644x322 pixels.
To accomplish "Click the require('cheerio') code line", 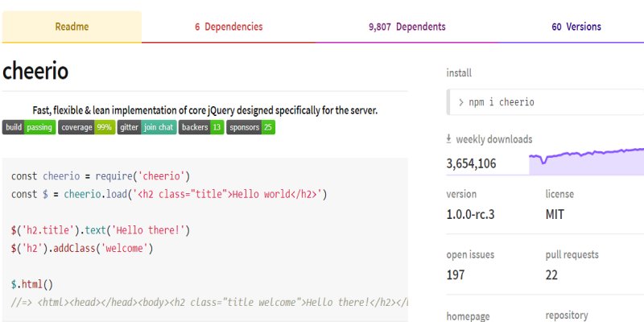I will [x=101, y=176].
